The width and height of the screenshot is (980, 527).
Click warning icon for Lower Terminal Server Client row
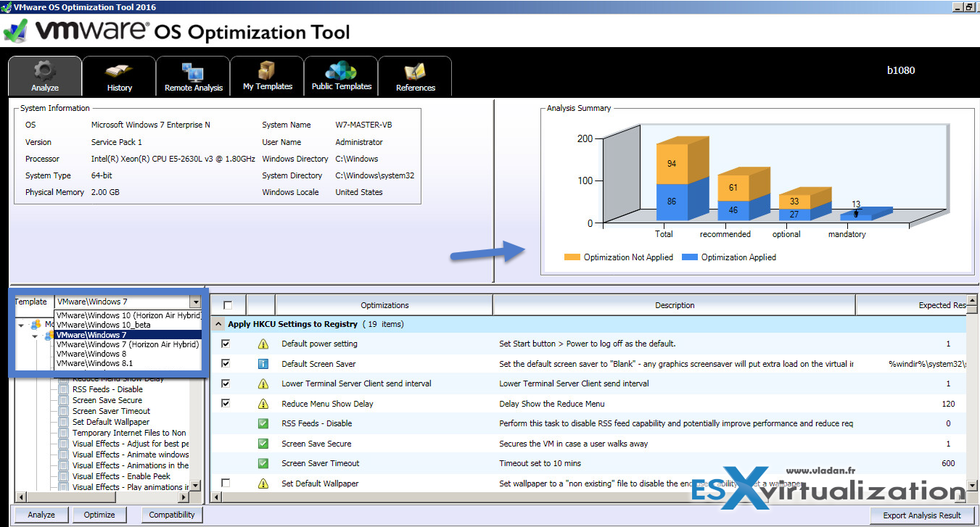coord(263,383)
